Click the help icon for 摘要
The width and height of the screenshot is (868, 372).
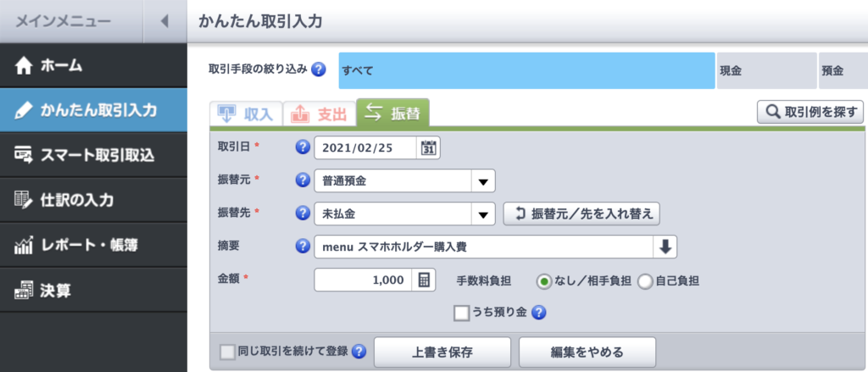(303, 247)
